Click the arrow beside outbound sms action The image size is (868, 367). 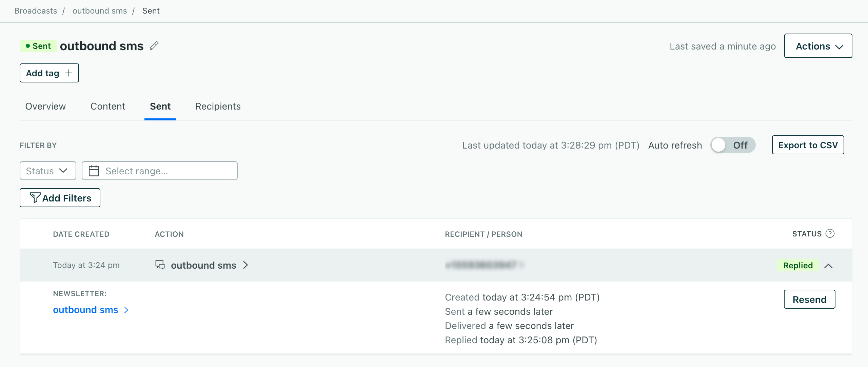[246, 265]
